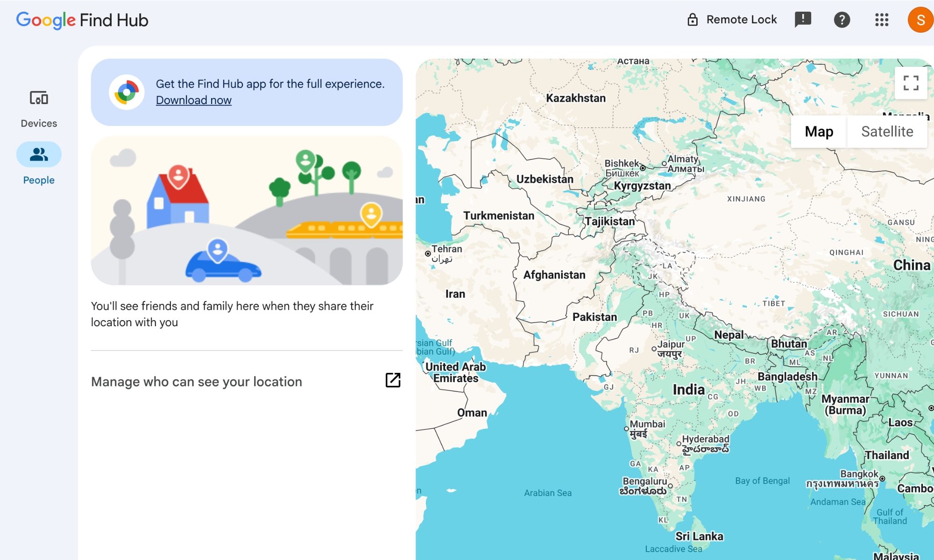Screen dimensions: 934x560
Task: Click the Download now link
Action: 193,100
